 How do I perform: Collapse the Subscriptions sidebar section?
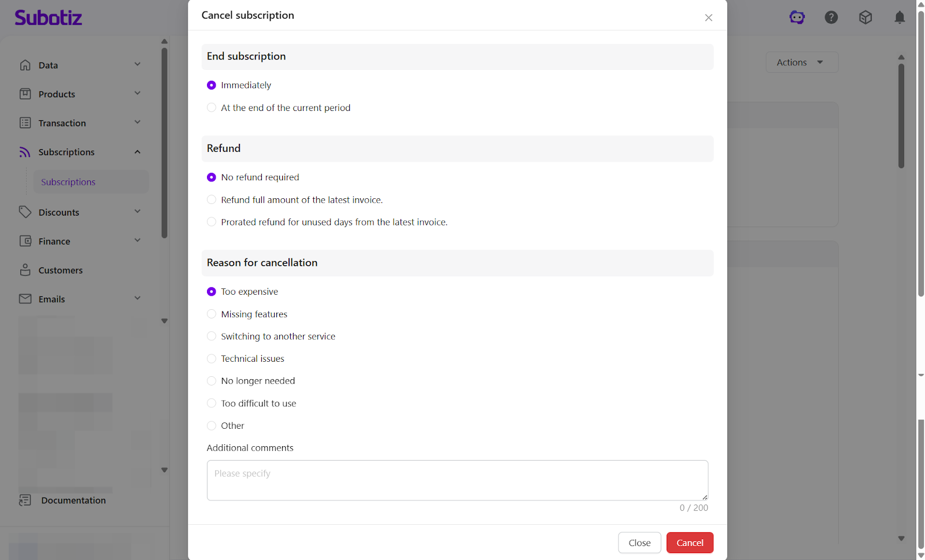[x=138, y=152]
